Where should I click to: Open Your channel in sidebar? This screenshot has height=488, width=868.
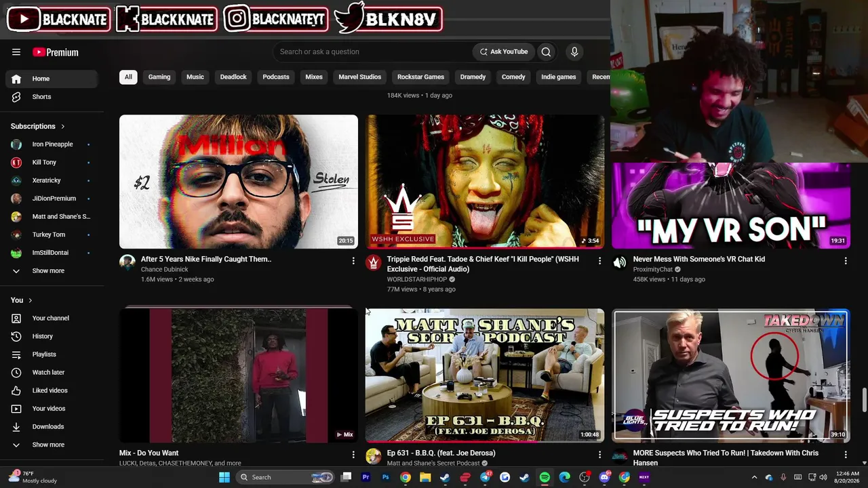(52, 318)
